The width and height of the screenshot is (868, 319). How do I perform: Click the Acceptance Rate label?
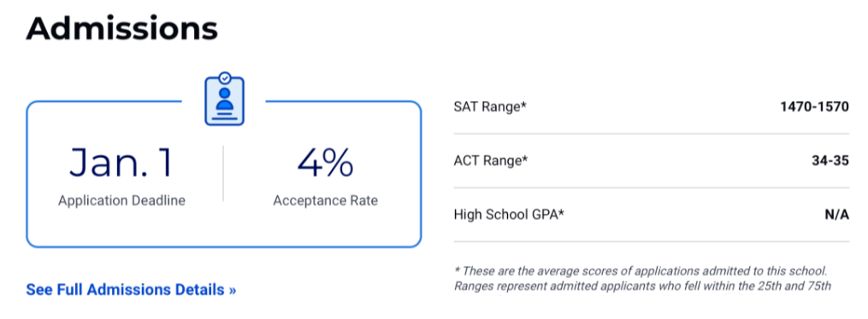pyautogui.click(x=326, y=200)
